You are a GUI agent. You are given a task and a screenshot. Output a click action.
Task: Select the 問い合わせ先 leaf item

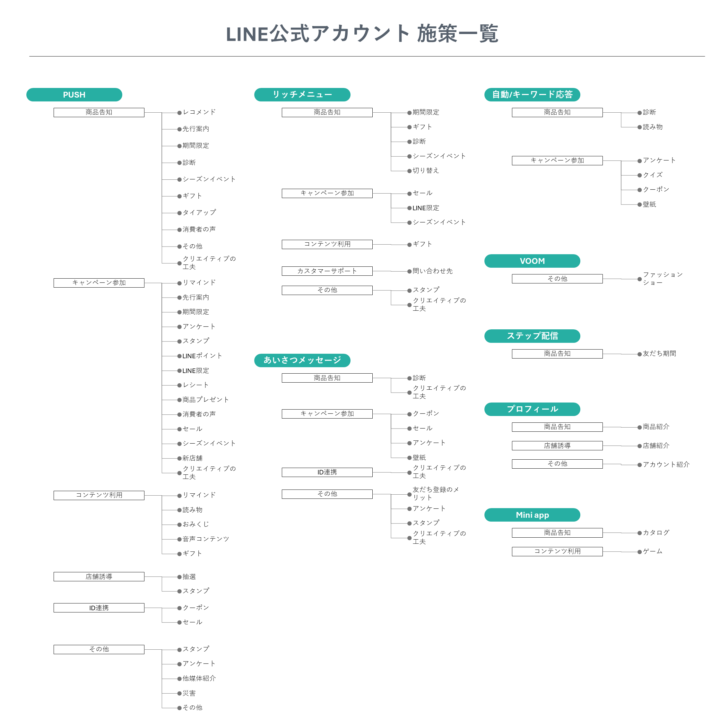[432, 271]
